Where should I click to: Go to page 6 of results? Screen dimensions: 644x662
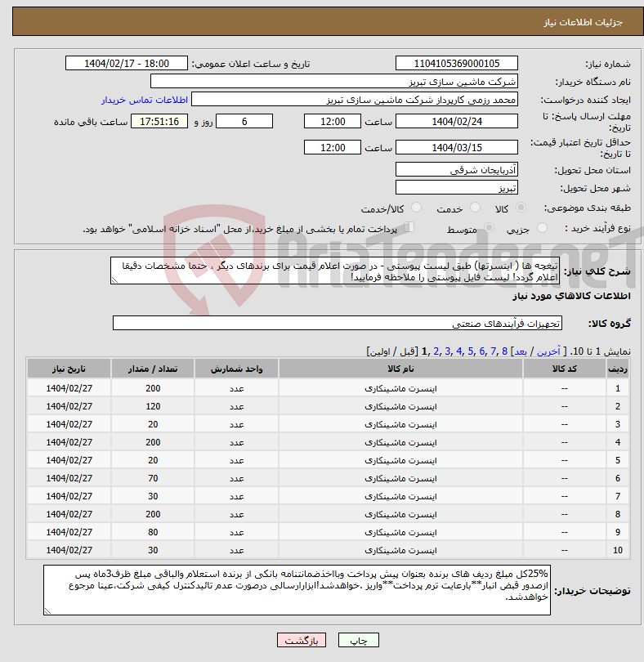(x=482, y=351)
